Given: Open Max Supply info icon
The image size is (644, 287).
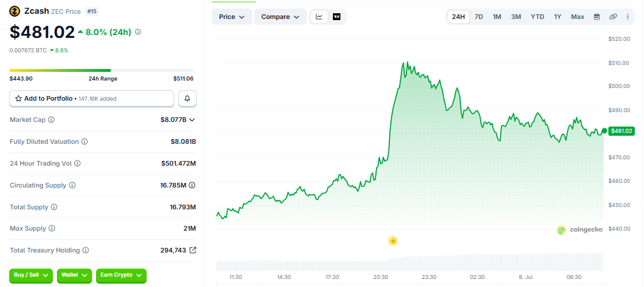Looking at the screenshot, I should tap(52, 228).
